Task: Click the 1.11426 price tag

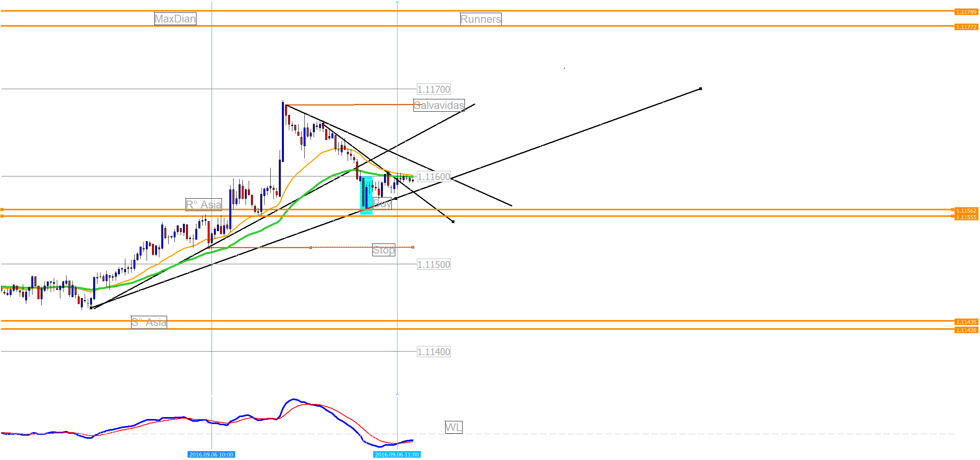Action: pyautogui.click(x=966, y=330)
